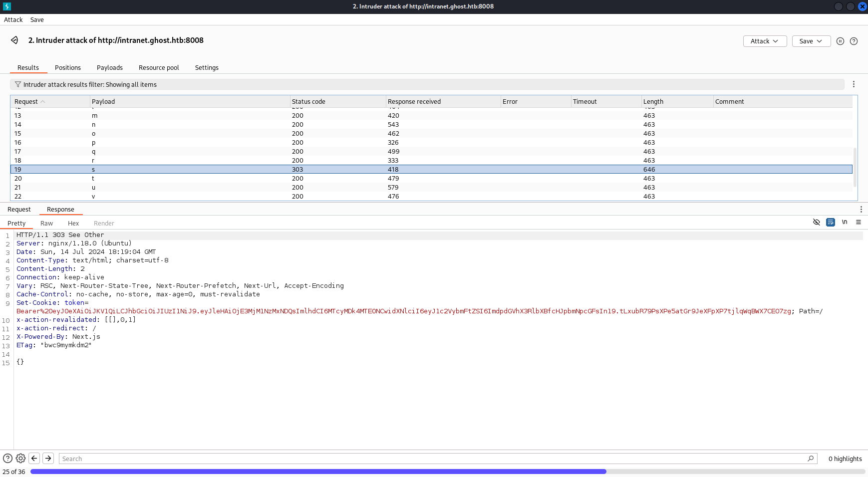The width and height of the screenshot is (868, 477).
Task: Expand the Save dropdown button
Action: coord(811,41)
